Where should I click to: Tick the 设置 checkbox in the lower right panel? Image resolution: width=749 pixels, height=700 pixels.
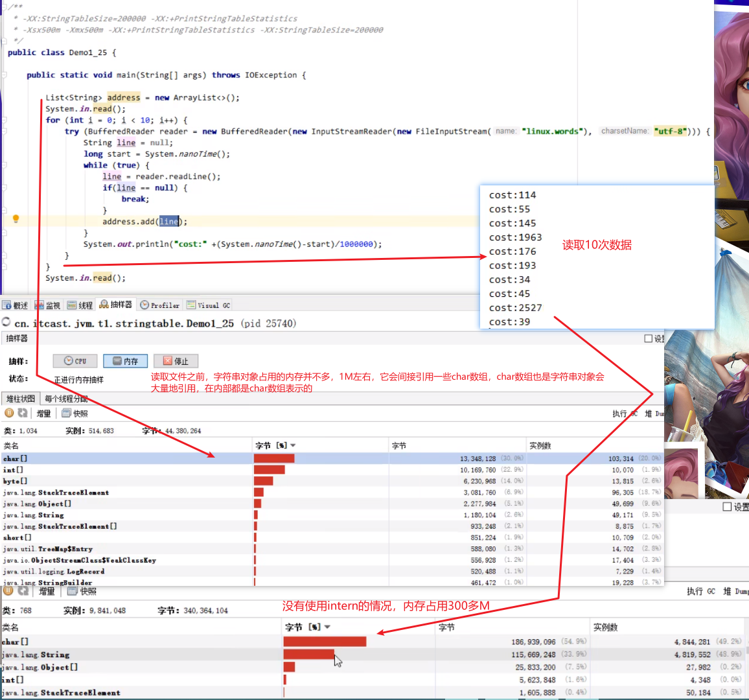click(x=727, y=506)
